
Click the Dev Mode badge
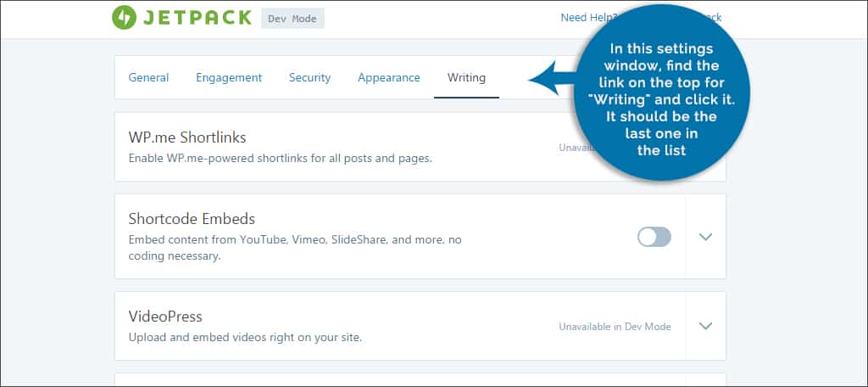(292, 19)
